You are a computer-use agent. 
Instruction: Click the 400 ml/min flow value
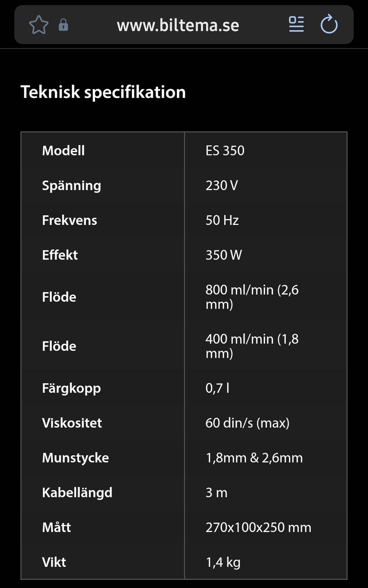(252, 346)
